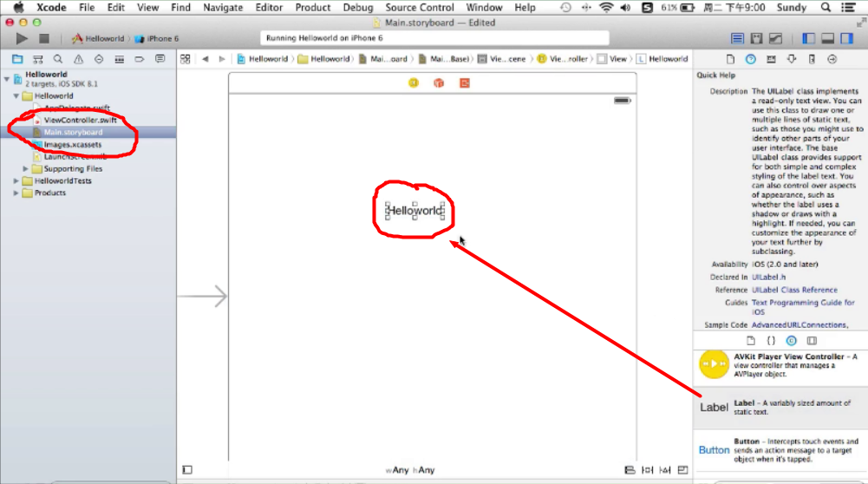Open the Editor menu
868x484 pixels.
[x=269, y=7]
